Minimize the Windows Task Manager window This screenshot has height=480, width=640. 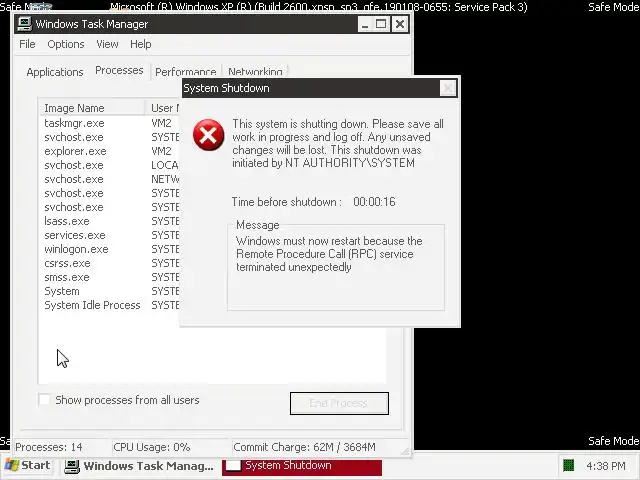point(365,24)
